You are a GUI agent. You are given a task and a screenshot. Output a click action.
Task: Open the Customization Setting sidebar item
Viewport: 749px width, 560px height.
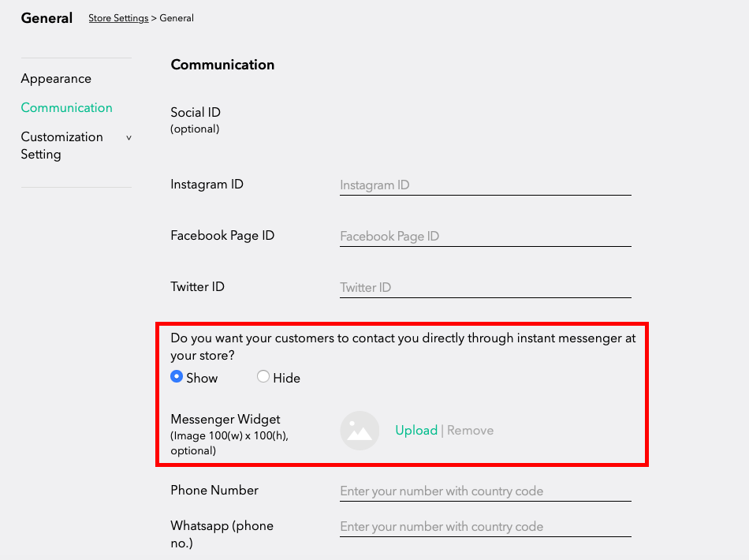[x=61, y=145]
